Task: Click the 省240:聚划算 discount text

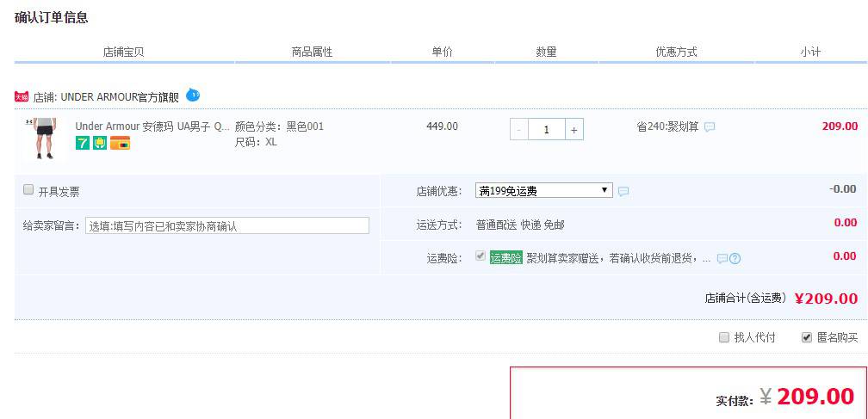Action: tap(668, 126)
